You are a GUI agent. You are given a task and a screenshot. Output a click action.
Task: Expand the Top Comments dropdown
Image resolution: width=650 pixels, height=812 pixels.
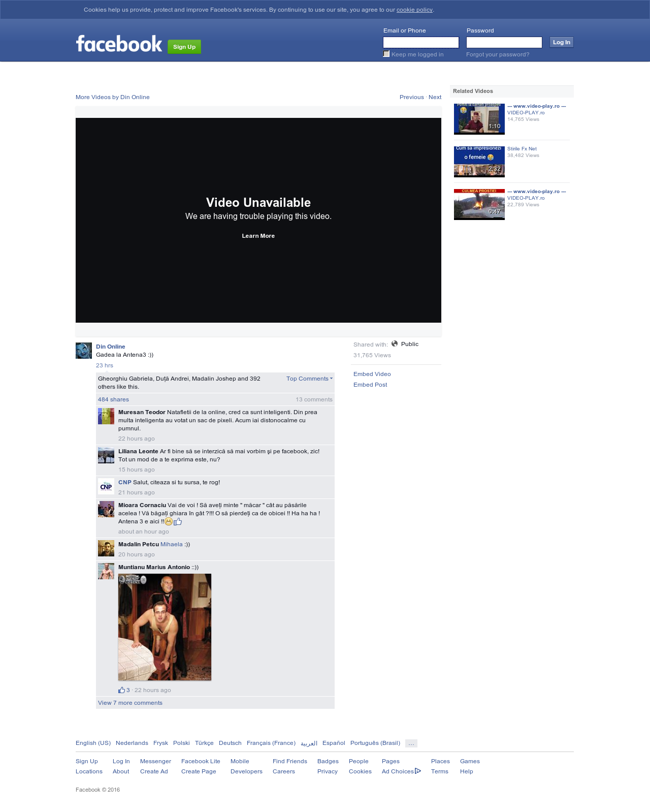pos(309,379)
